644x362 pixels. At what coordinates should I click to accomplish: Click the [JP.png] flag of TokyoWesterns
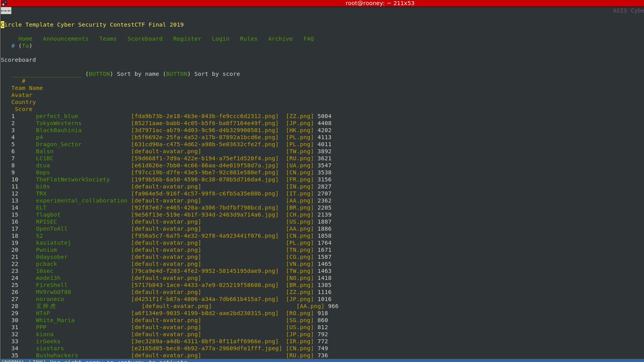300,123
